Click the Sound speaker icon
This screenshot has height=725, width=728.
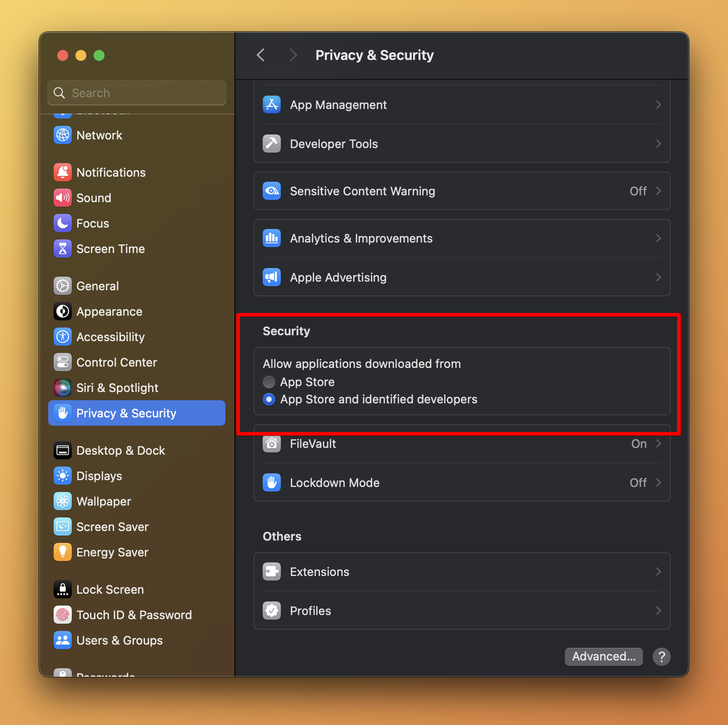(x=63, y=198)
